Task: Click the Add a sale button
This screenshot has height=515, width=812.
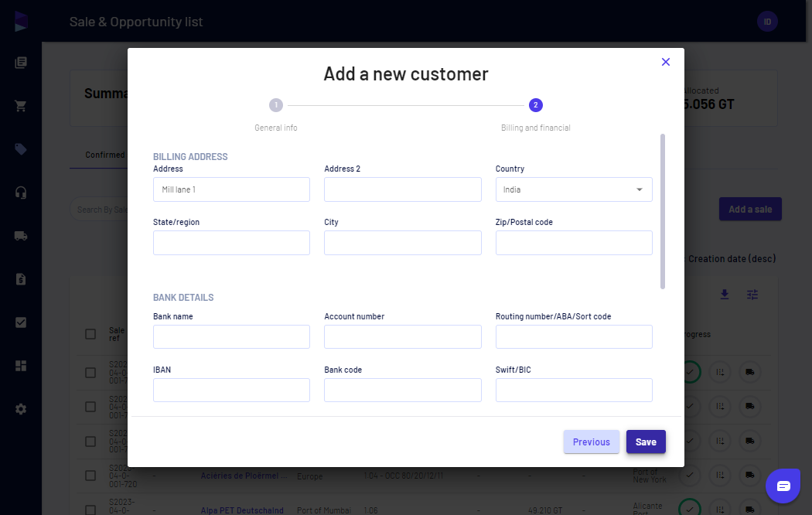Action: point(750,209)
